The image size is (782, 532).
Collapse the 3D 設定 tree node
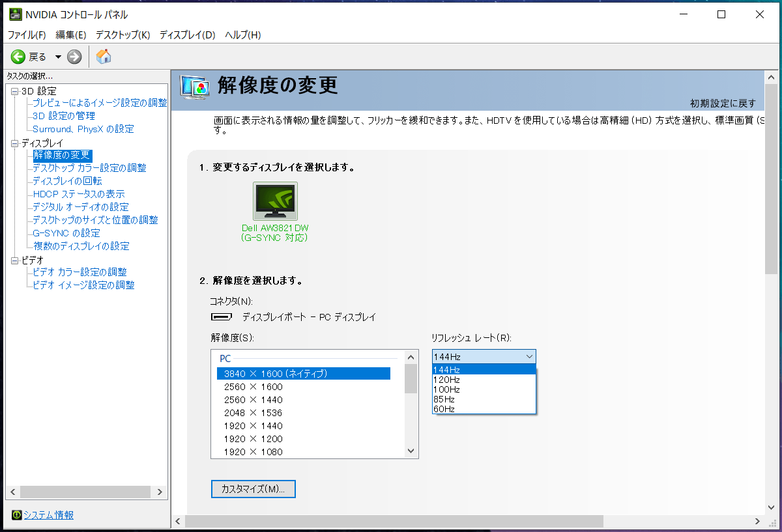[15, 91]
